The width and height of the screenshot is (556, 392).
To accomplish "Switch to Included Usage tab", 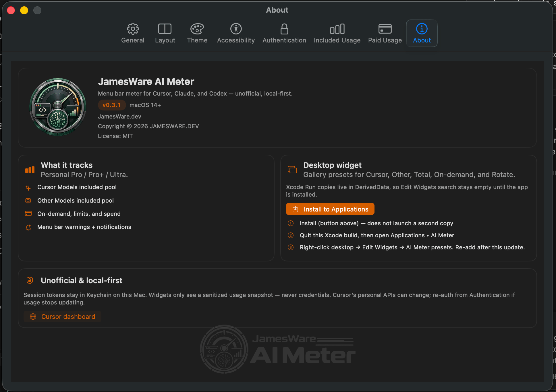I will point(337,33).
